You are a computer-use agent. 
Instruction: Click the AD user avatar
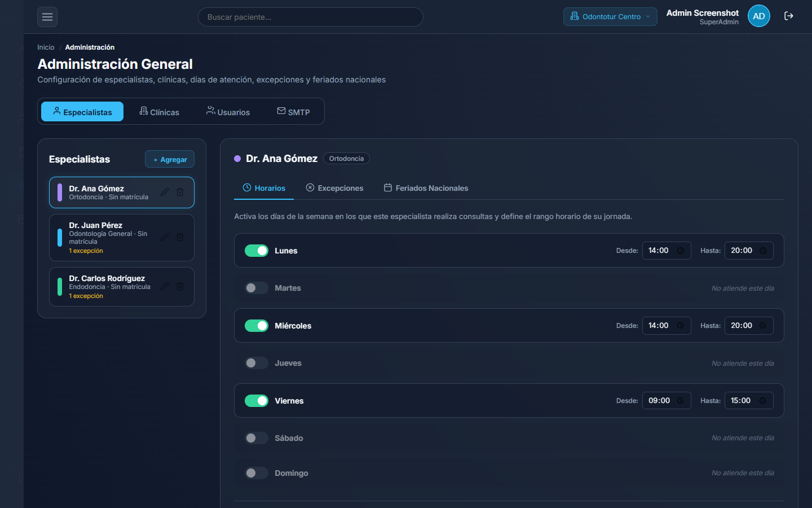click(759, 16)
